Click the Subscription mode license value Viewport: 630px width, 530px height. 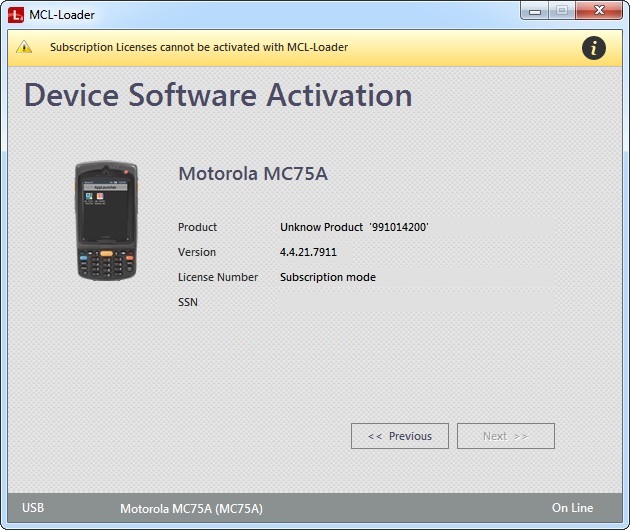[328, 277]
